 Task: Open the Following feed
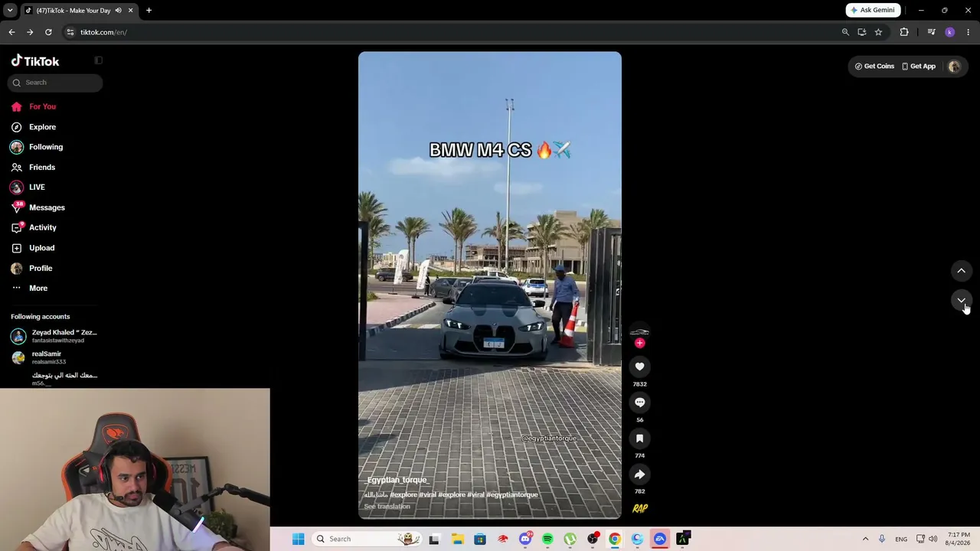[37, 147]
